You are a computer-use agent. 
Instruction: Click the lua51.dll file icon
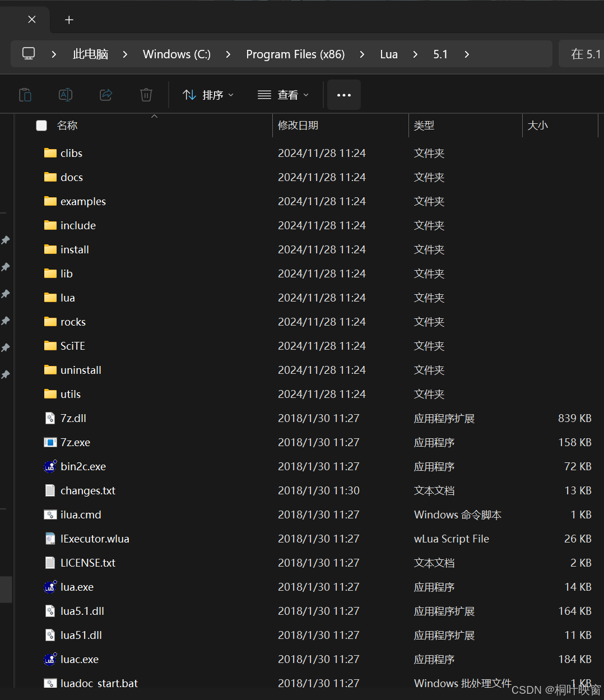50,635
